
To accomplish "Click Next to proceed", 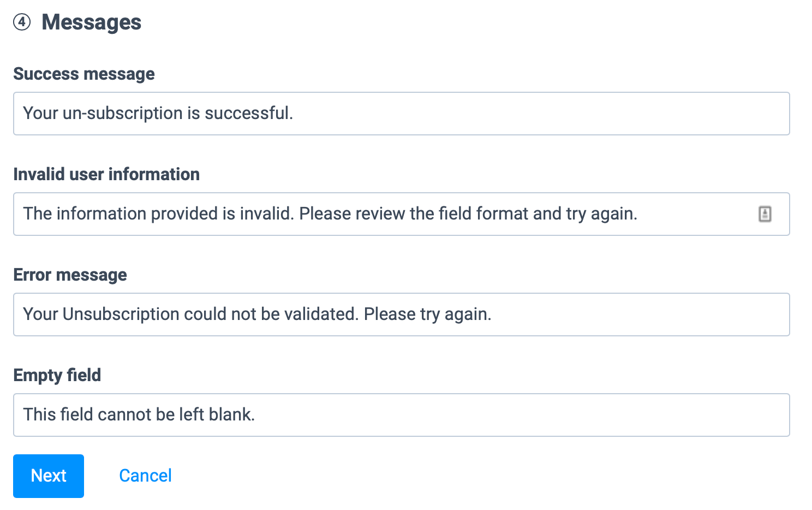I will point(49,476).
